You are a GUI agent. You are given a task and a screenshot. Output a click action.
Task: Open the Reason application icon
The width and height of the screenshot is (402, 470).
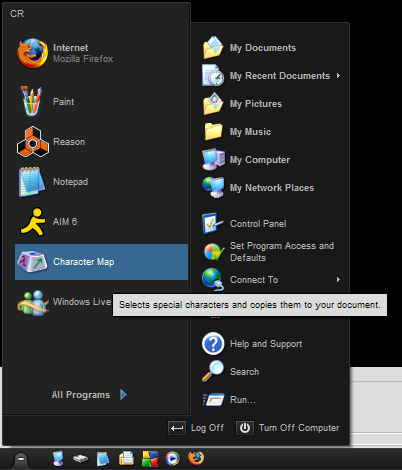point(33,142)
